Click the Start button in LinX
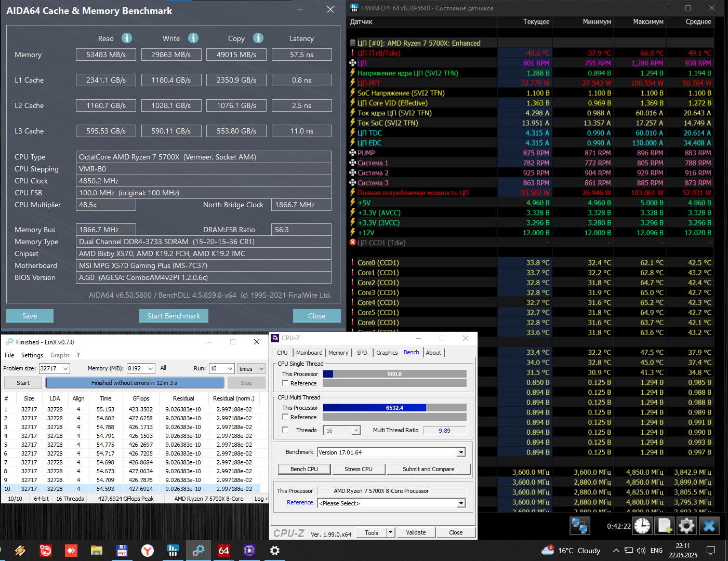 [x=23, y=383]
